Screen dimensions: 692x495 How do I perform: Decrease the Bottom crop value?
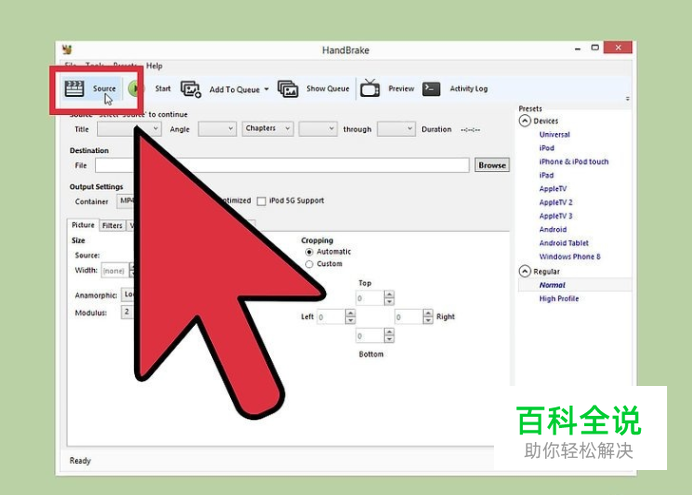(x=389, y=339)
